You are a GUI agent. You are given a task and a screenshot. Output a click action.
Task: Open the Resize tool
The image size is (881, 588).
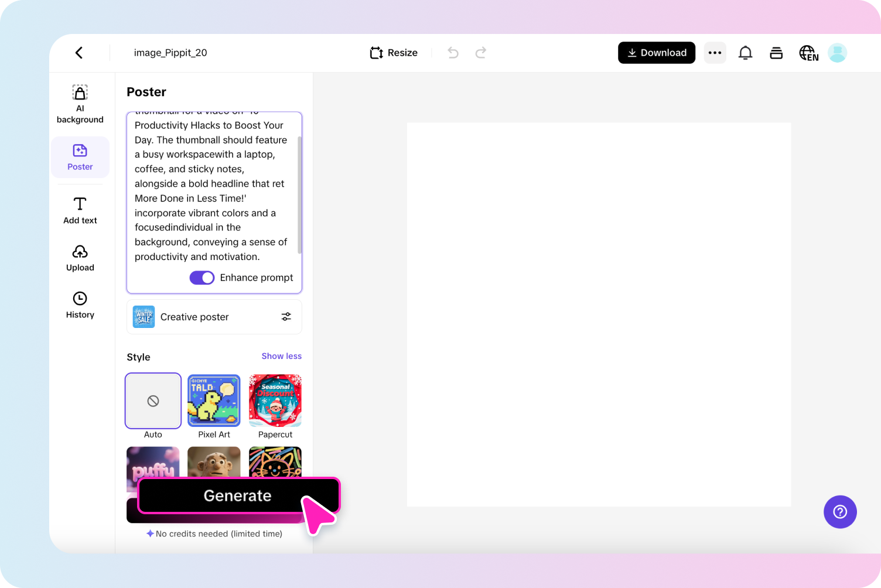[x=394, y=53]
